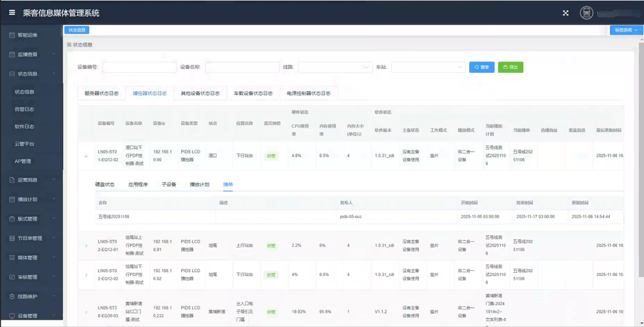Click the 设备编号 input field

[139, 67]
